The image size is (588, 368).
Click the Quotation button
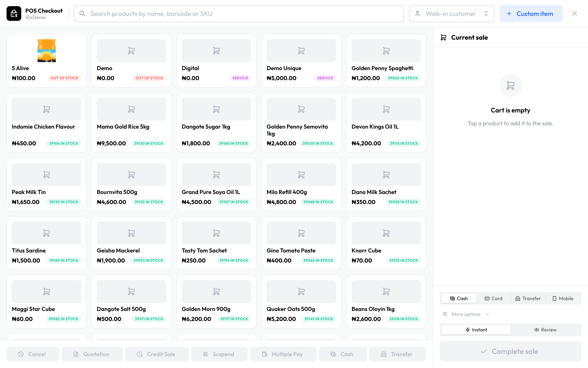(x=92, y=354)
